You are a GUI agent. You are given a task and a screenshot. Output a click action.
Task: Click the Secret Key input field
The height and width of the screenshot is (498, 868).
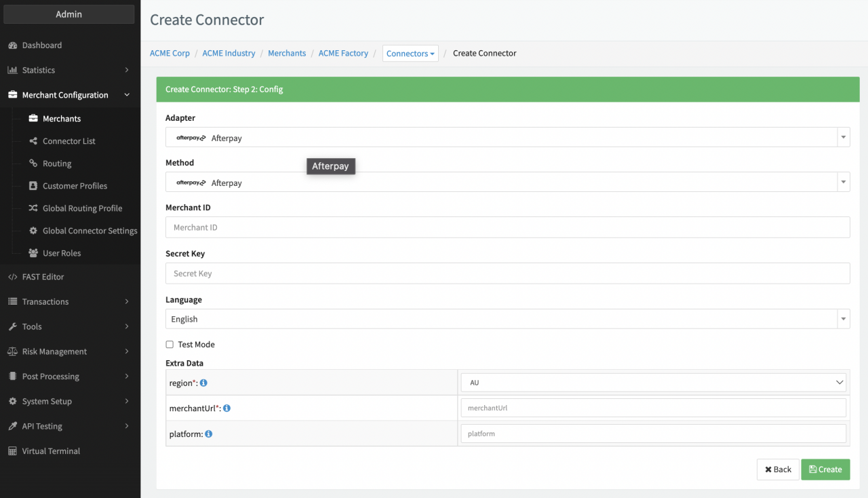point(507,273)
